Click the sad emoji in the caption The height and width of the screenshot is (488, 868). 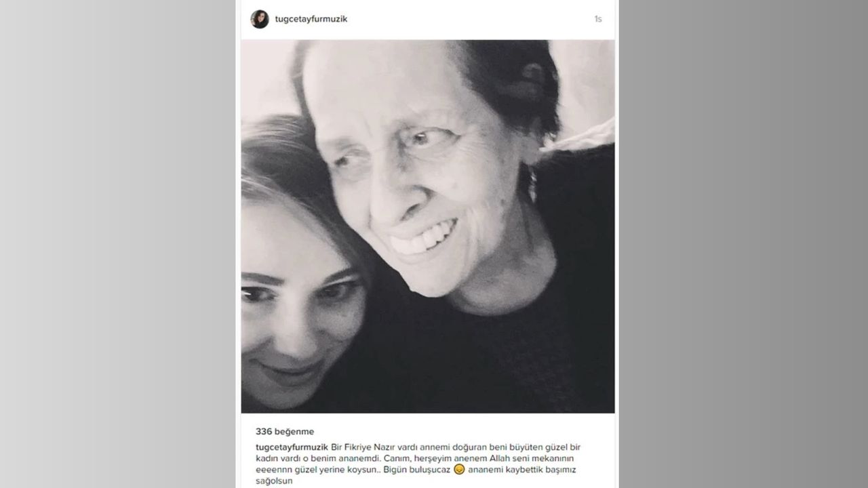pyautogui.click(x=460, y=470)
